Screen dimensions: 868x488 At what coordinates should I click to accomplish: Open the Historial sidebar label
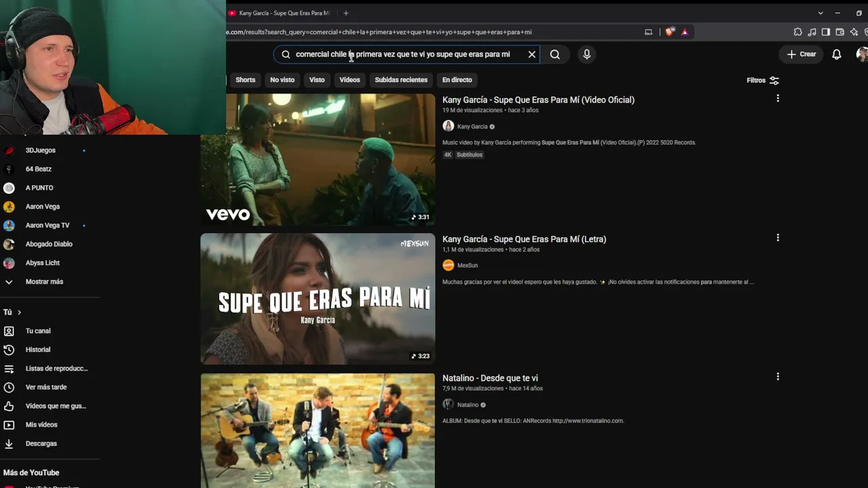click(x=38, y=350)
